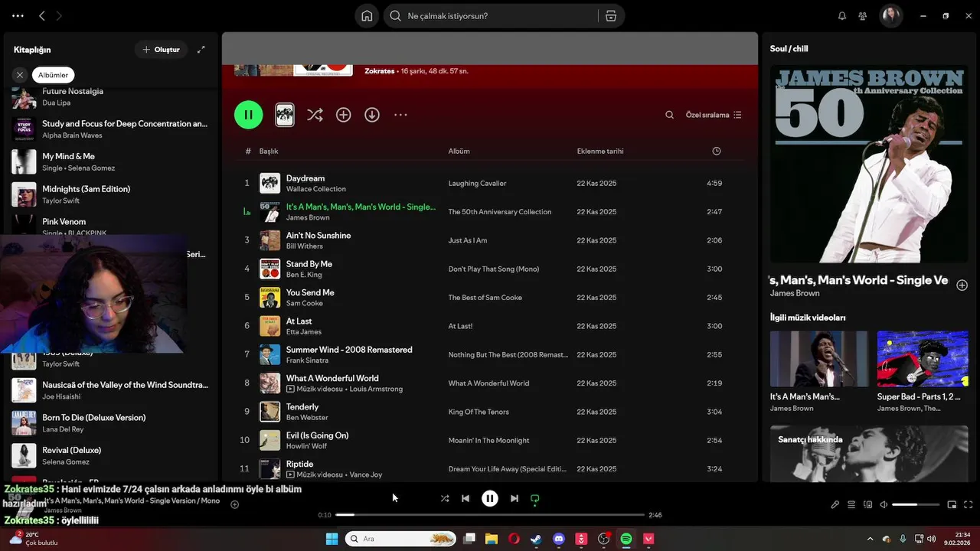Search within the playlist
Viewport: 980px width, 551px height.
point(669,115)
